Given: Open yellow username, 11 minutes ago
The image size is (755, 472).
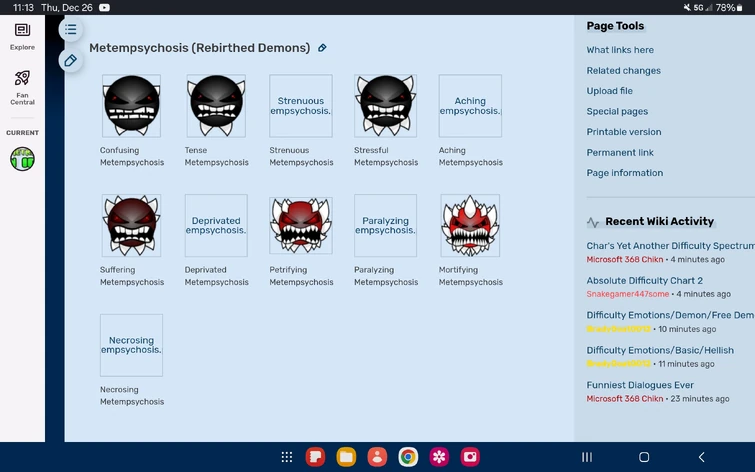Looking at the screenshot, I should [x=618, y=364].
